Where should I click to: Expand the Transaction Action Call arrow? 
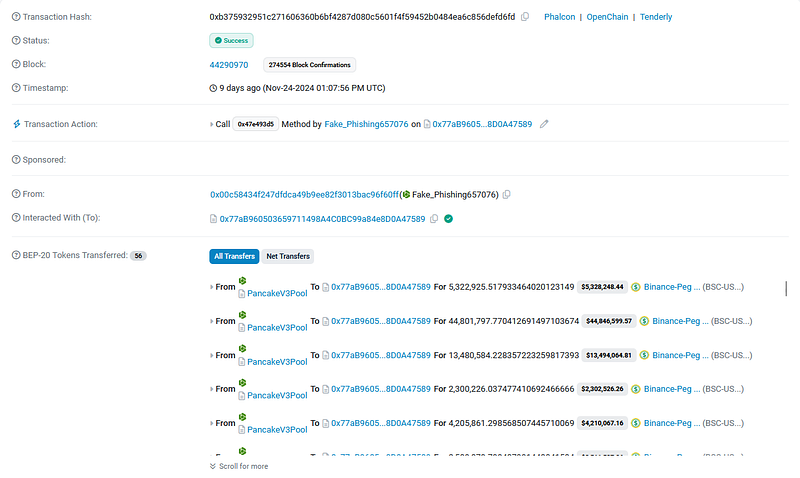click(211, 124)
